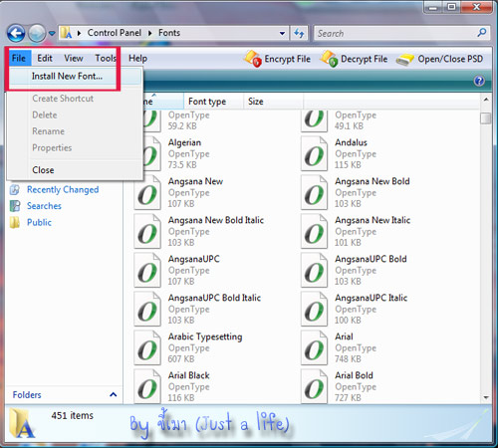
Task: Select the Arial Black font icon
Action: pos(147,386)
